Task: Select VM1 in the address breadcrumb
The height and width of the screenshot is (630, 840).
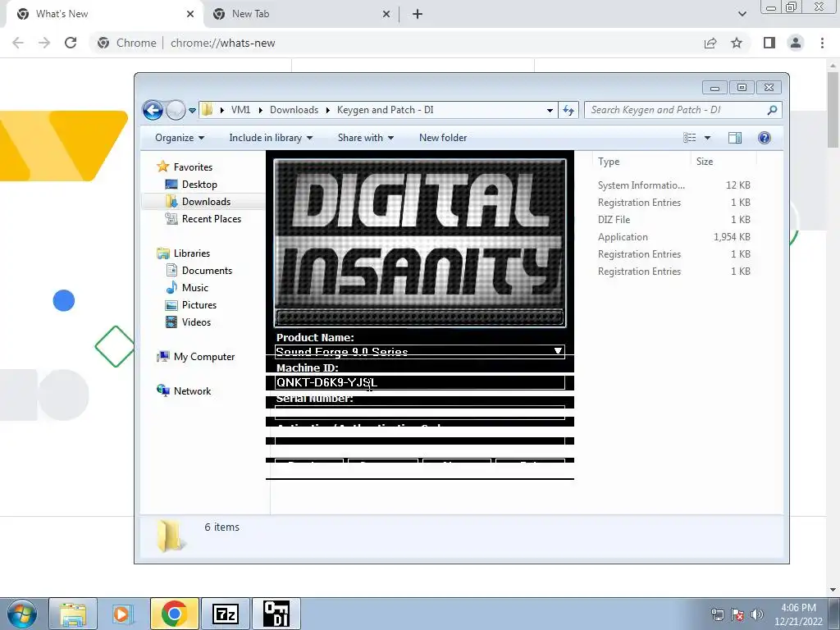Action: 240,110
